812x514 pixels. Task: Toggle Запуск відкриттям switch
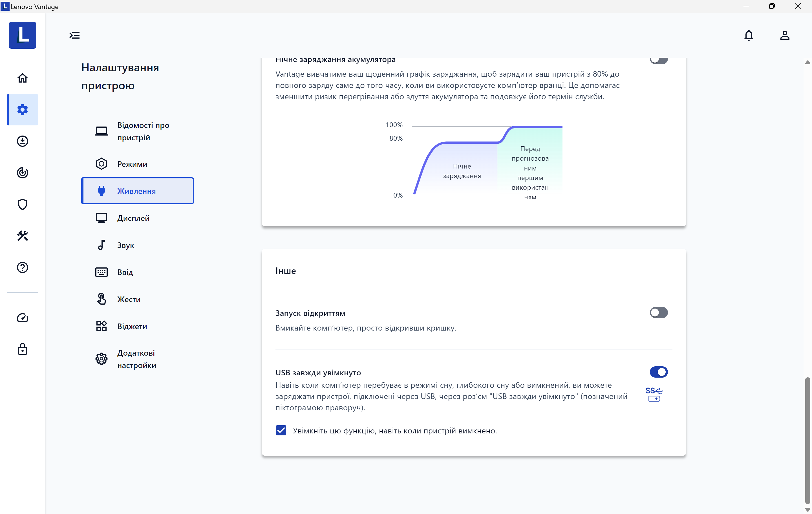point(658,313)
